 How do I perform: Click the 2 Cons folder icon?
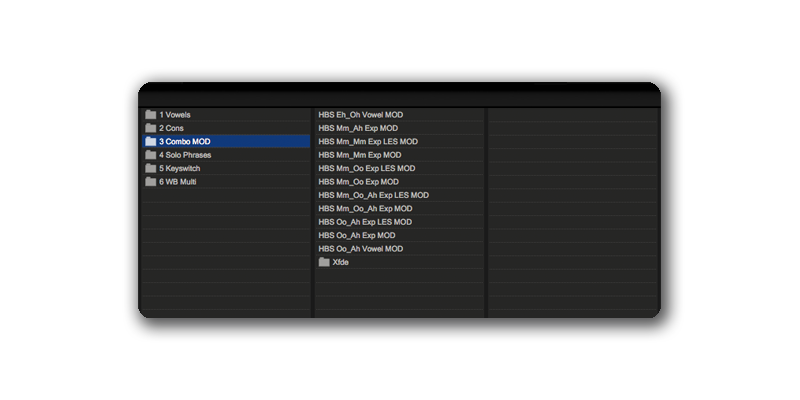coord(151,128)
